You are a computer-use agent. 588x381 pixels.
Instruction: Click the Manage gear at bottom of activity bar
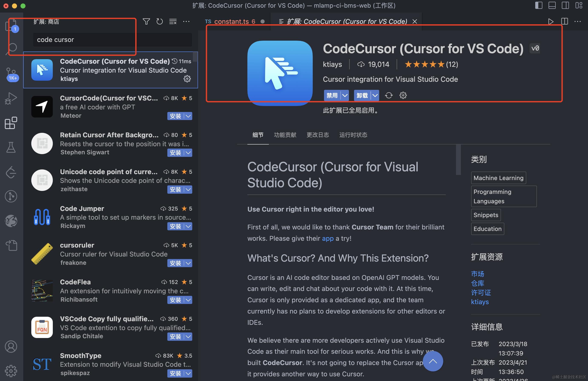pos(11,370)
